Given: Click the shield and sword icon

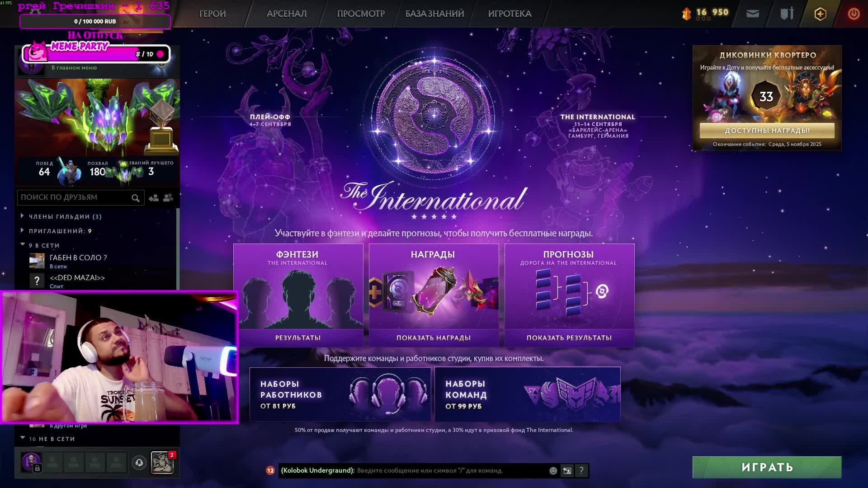Looking at the screenshot, I should click(x=787, y=14).
